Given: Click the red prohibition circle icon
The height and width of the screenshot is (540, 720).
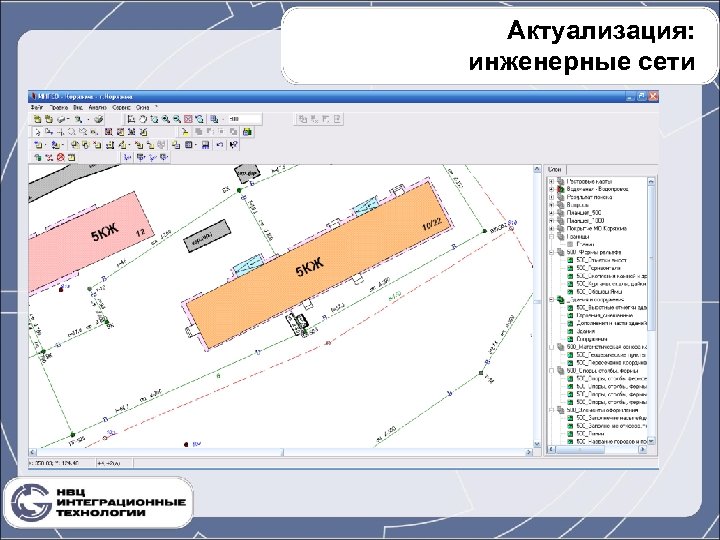Looking at the screenshot, I should pos(60,158).
